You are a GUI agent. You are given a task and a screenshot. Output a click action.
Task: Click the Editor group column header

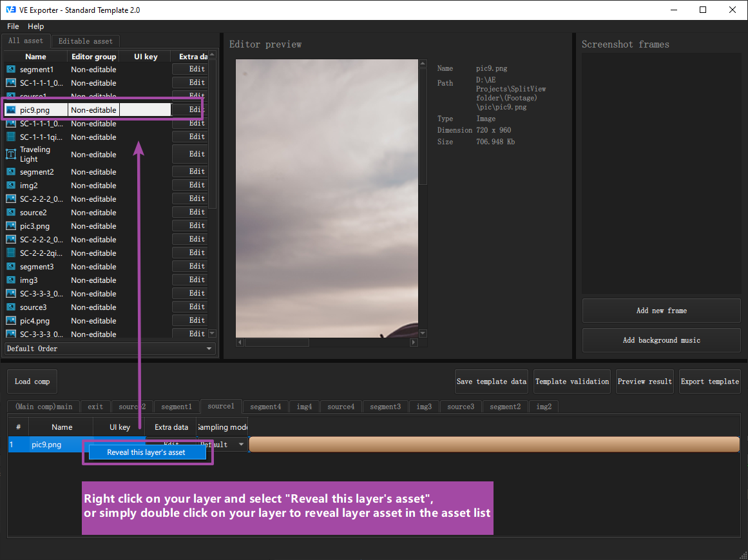[x=93, y=57]
